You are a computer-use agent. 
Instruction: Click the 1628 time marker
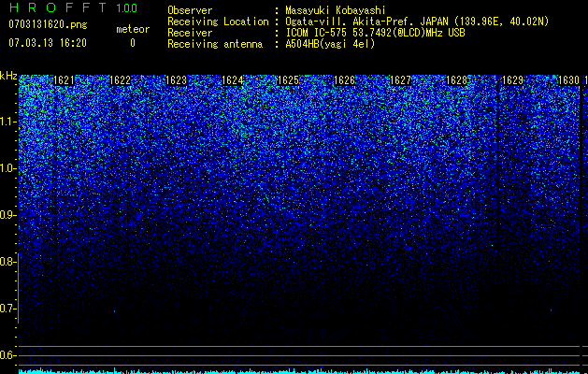click(x=457, y=80)
